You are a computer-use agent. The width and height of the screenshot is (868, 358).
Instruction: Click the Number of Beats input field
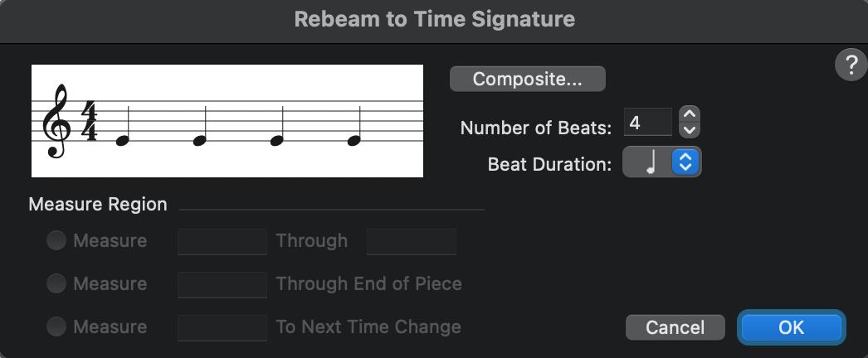648,123
